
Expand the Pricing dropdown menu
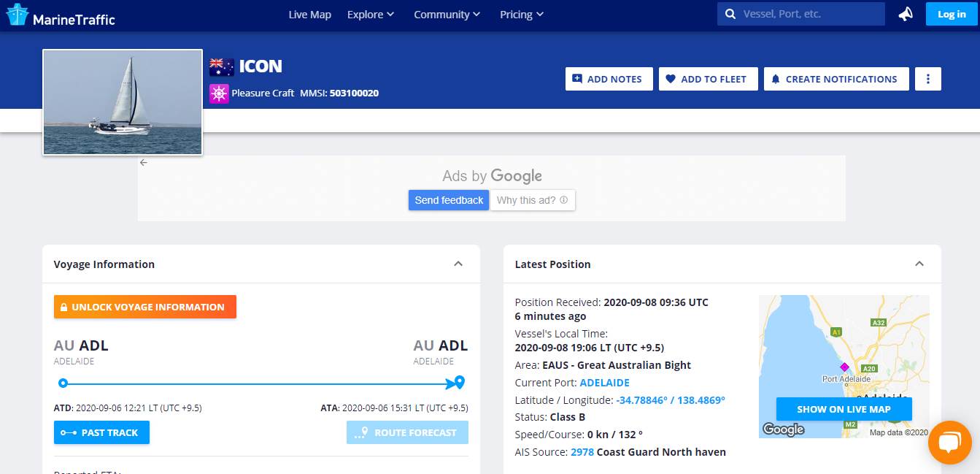click(x=522, y=15)
